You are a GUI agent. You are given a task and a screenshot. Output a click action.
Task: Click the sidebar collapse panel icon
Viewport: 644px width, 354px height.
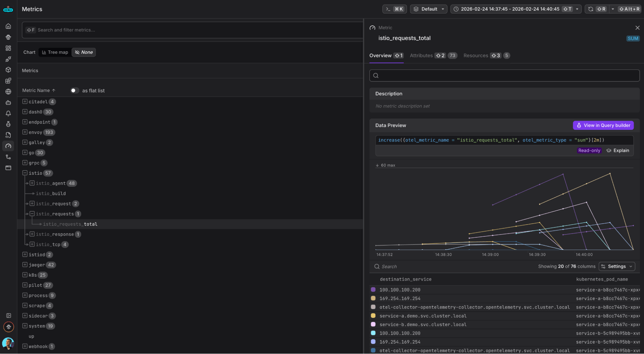9,316
